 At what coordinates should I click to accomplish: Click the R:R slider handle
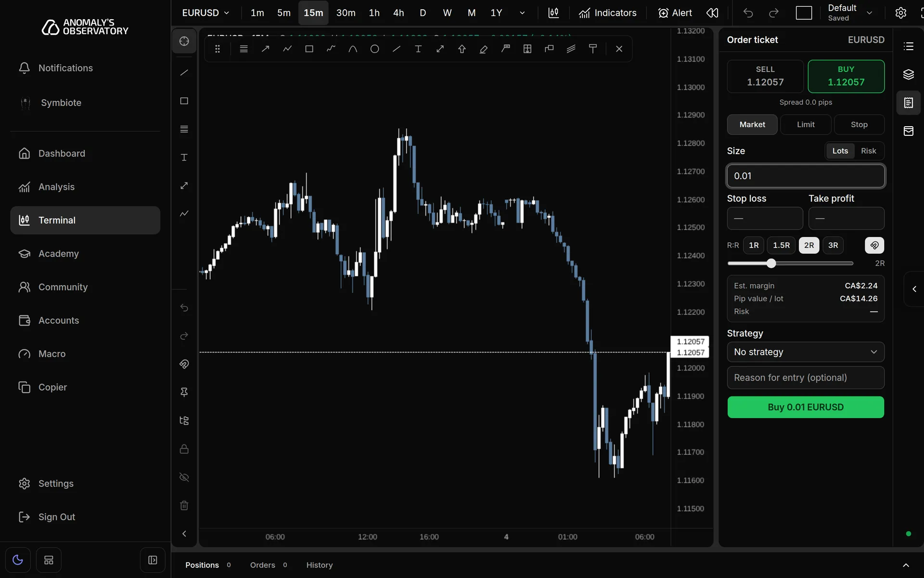771,263
